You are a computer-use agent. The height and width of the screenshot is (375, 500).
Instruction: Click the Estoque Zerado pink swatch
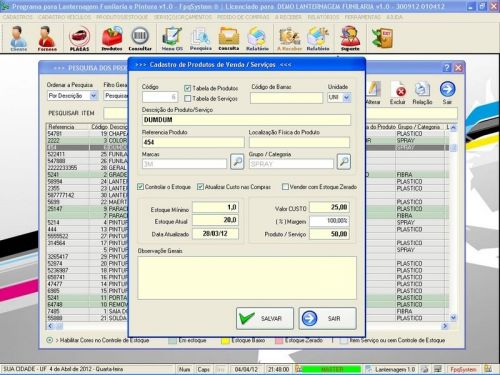pos(279,341)
